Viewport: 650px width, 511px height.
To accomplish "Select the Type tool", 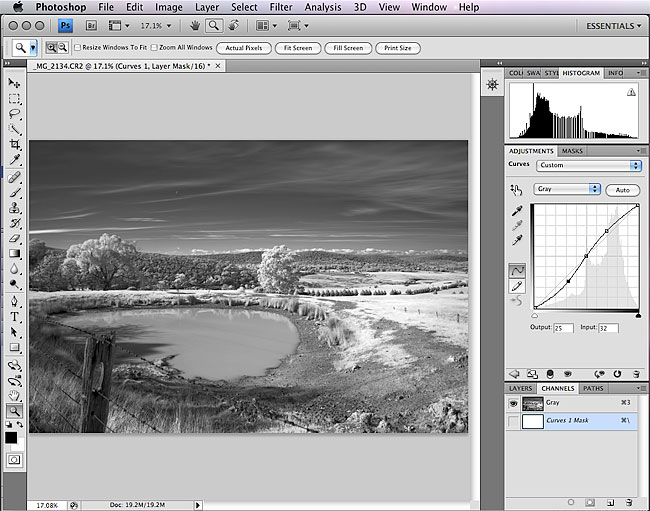I will click(x=15, y=316).
